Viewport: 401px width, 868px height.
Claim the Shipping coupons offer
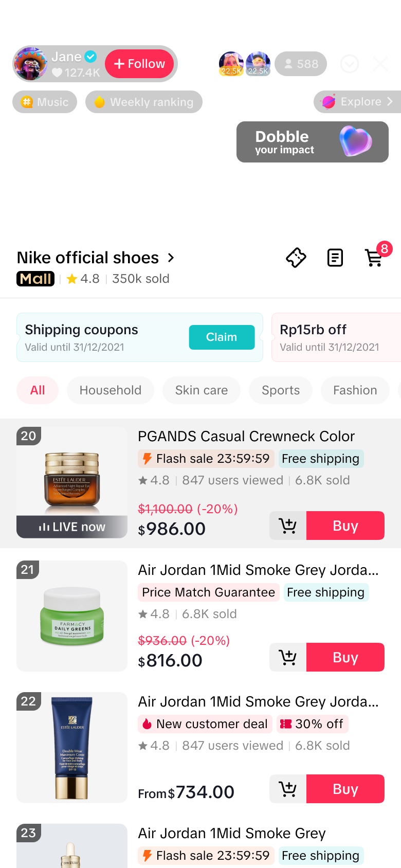[222, 337]
